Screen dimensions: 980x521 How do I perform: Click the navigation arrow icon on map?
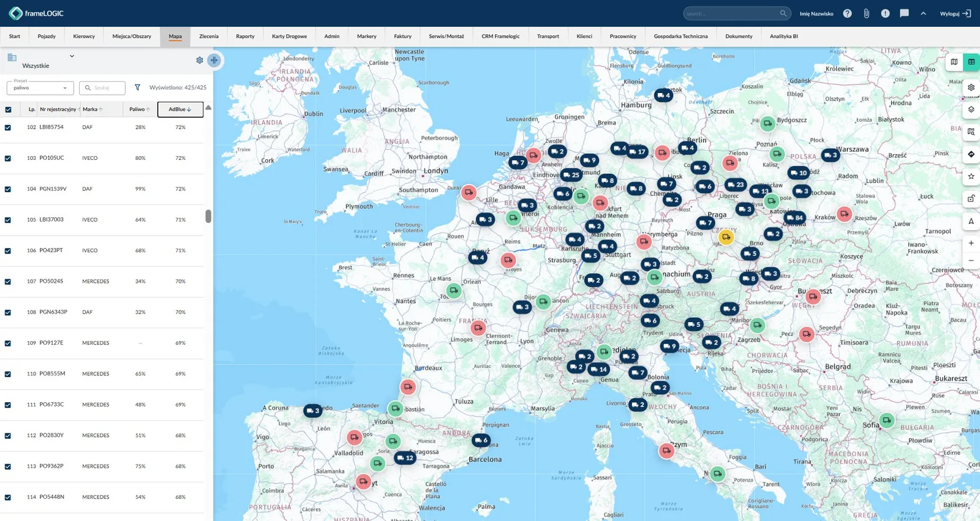pyautogui.click(x=971, y=221)
